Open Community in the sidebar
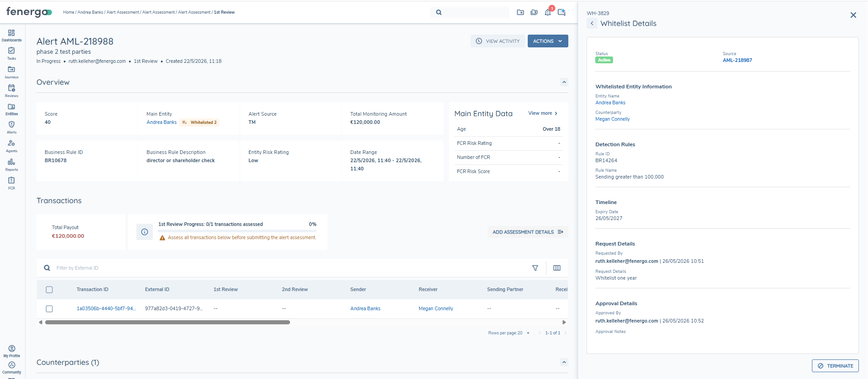This screenshot has height=379, width=868. [11, 368]
